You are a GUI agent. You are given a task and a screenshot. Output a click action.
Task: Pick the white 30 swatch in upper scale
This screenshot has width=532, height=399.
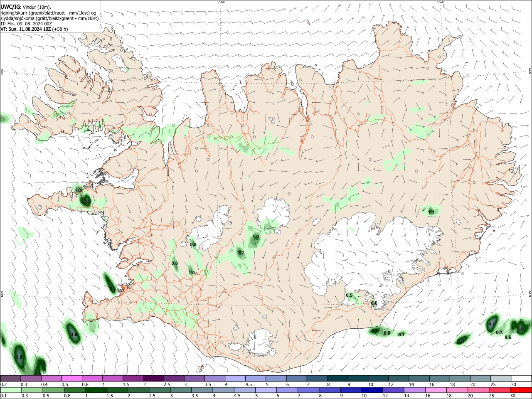coord(521,378)
